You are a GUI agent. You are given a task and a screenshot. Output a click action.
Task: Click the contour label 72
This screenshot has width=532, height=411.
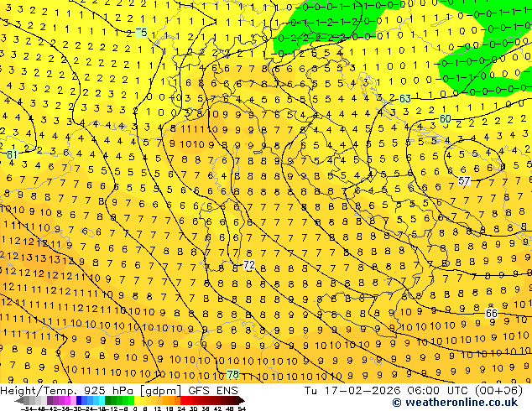249,265
